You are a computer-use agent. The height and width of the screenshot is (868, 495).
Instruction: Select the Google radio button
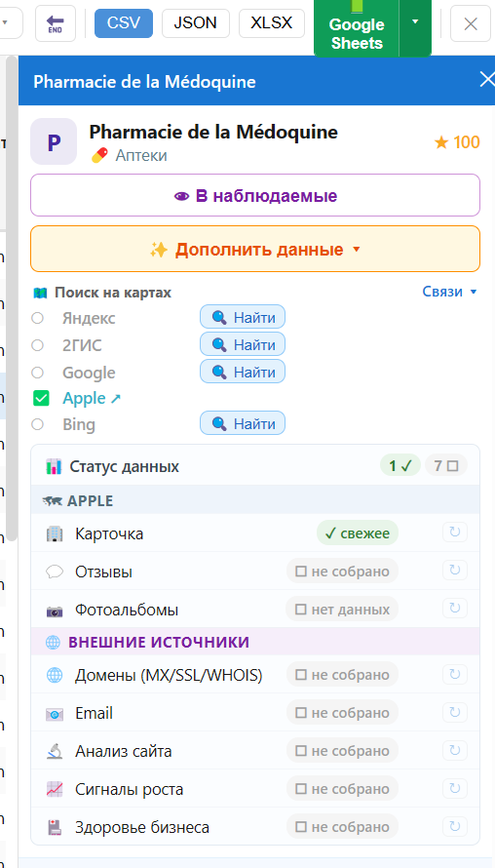point(37,373)
